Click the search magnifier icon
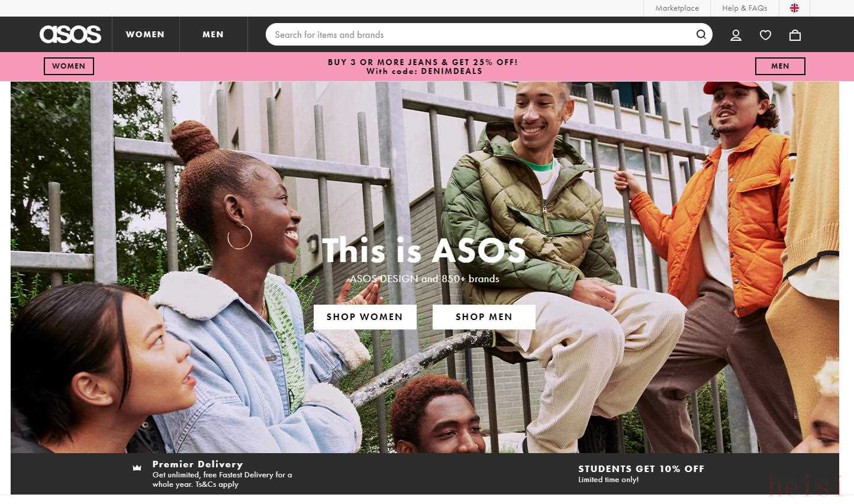Image resolution: width=854 pixels, height=504 pixels. click(701, 34)
